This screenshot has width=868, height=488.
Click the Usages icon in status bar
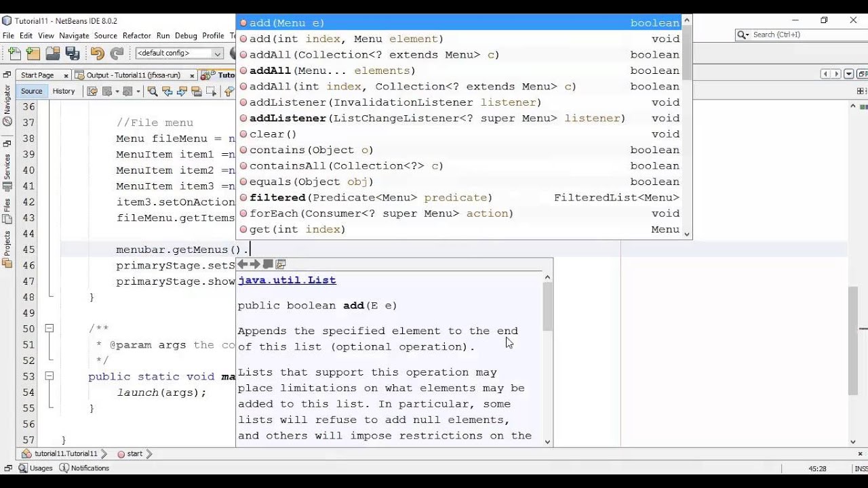[23, 468]
